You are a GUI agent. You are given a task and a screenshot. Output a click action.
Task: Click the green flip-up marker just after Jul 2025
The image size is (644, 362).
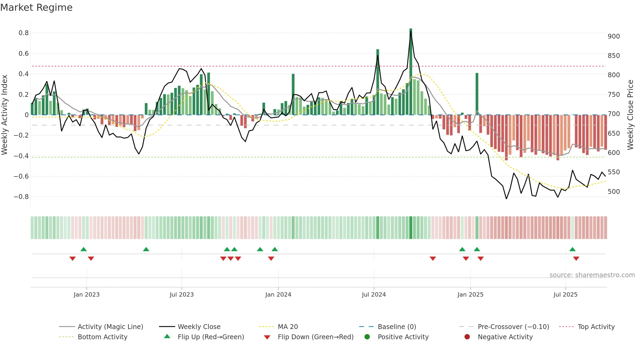(x=572, y=249)
